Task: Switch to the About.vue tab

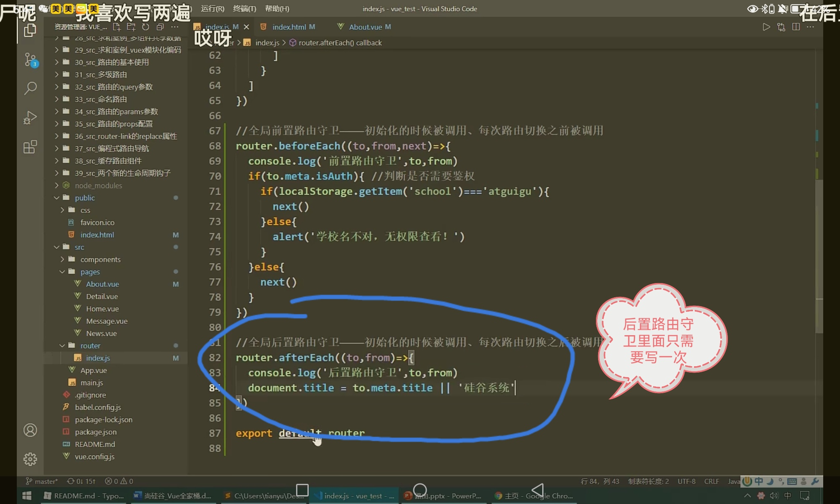Action: 365,27
